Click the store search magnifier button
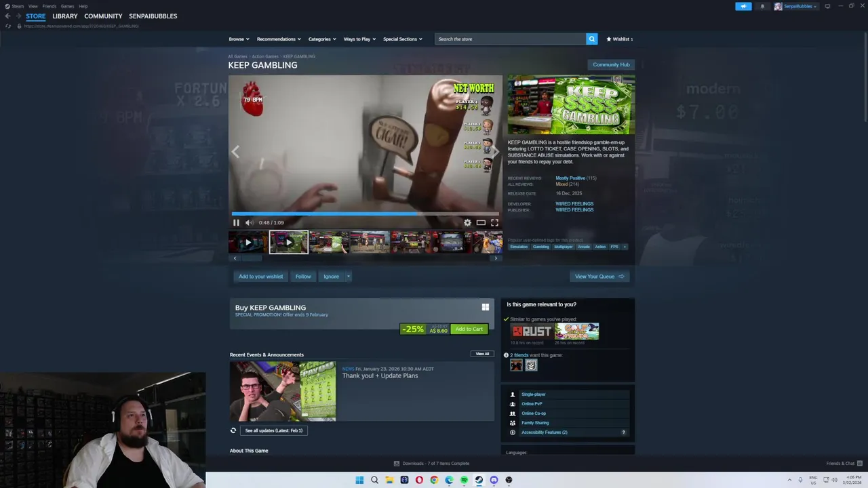Screen dimensions: 868x488 point(591,39)
